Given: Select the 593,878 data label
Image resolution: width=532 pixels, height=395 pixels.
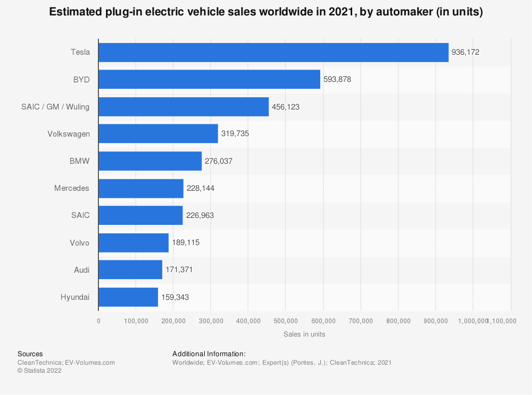Looking at the screenshot, I should [x=337, y=79].
